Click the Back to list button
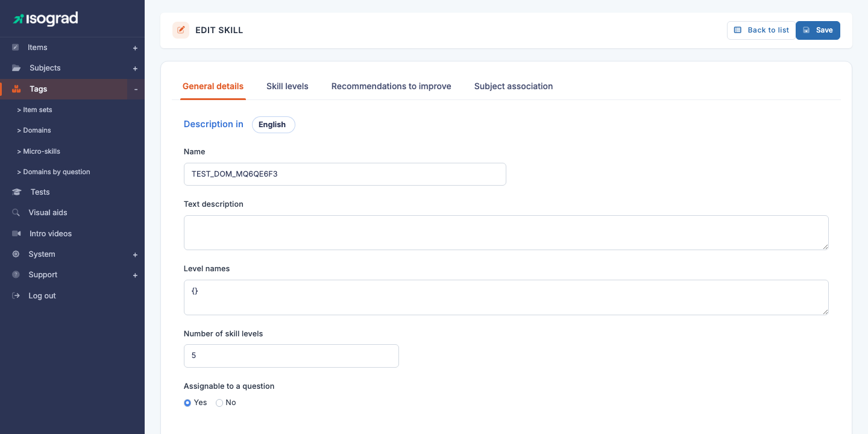The image size is (868, 434). (x=761, y=30)
